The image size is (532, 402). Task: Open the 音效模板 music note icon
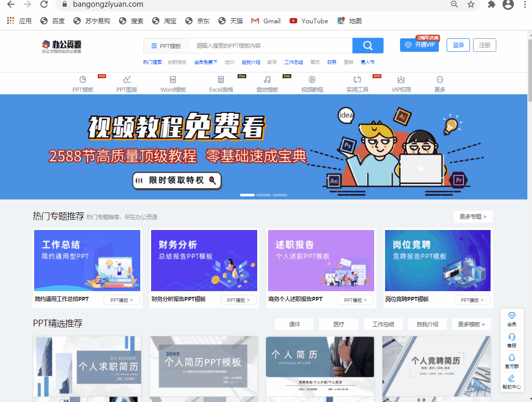coord(267,80)
